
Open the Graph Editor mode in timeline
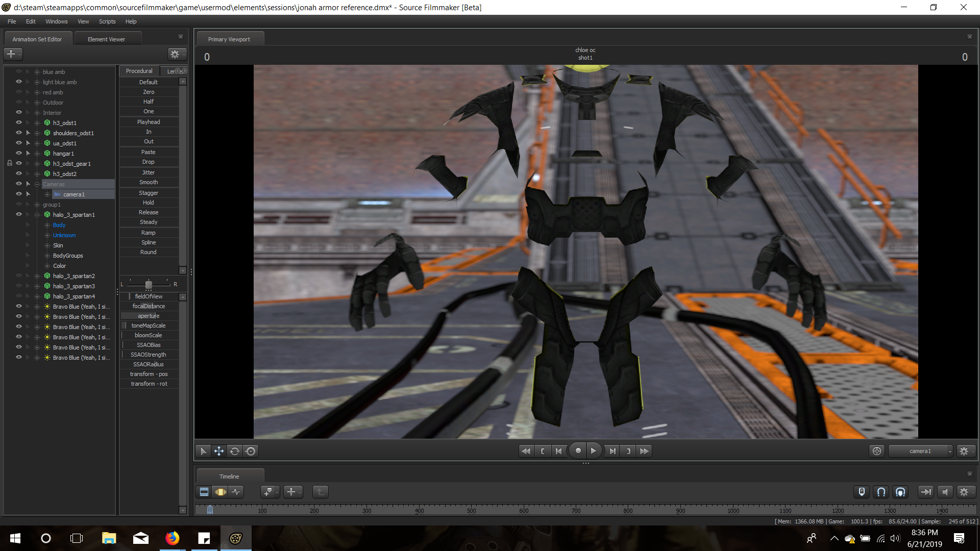tap(236, 492)
